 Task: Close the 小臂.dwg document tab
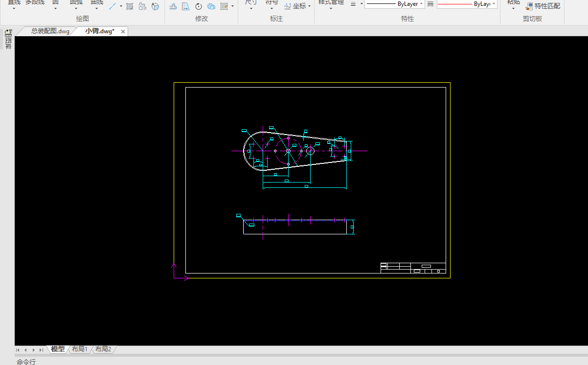point(123,31)
